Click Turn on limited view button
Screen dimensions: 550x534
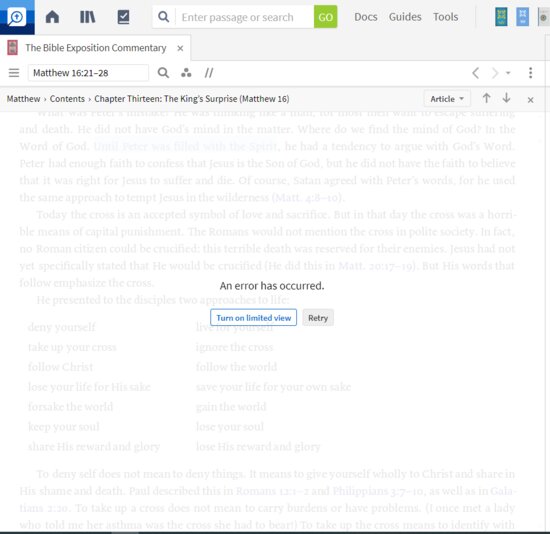[253, 318]
